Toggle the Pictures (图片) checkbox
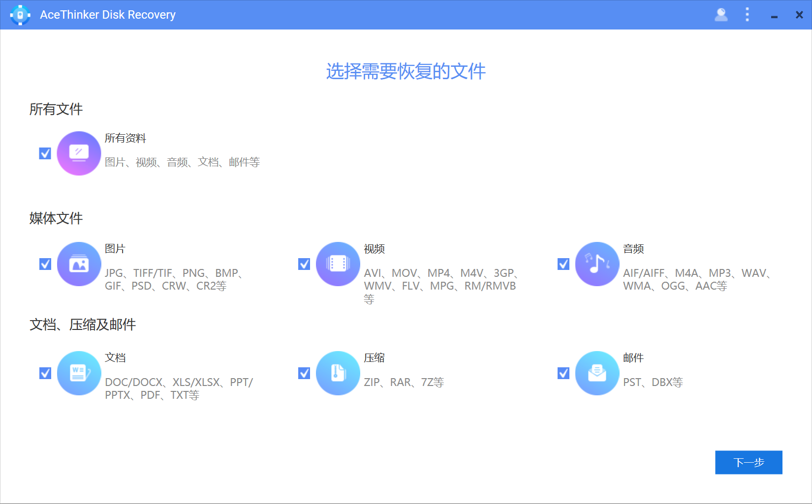This screenshot has height=504, width=812. coord(45,264)
